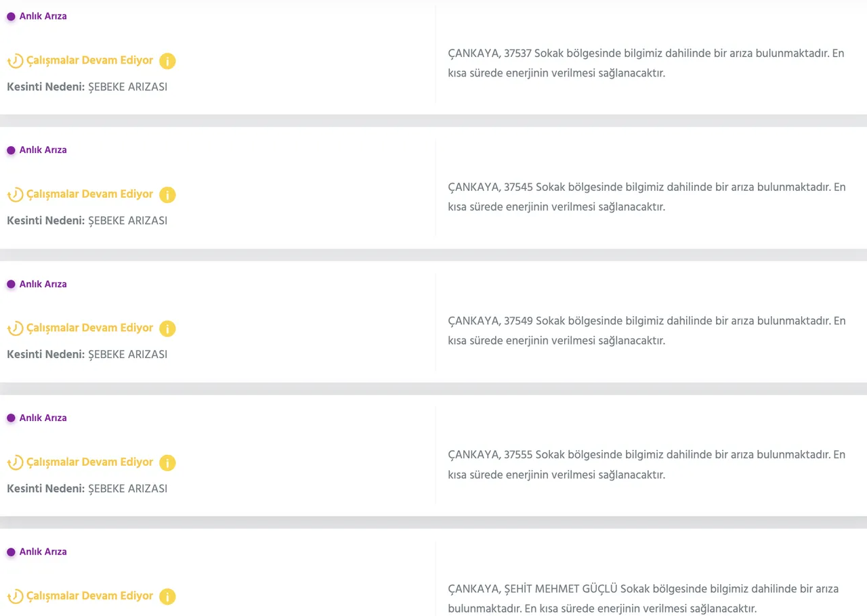This screenshot has height=616, width=867.
Task: Click the clock icon for the 37555 Sokak outage
Action: [x=15, y=463]
